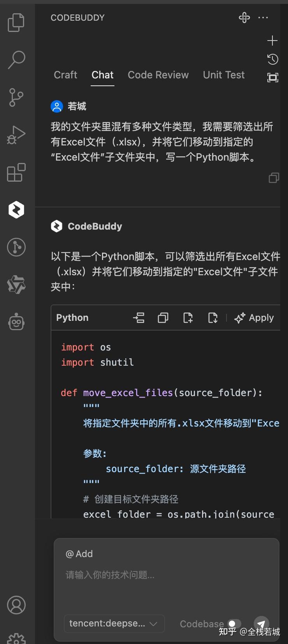
Task: Click the Craft tab label
Action: [x=65, y=75]
